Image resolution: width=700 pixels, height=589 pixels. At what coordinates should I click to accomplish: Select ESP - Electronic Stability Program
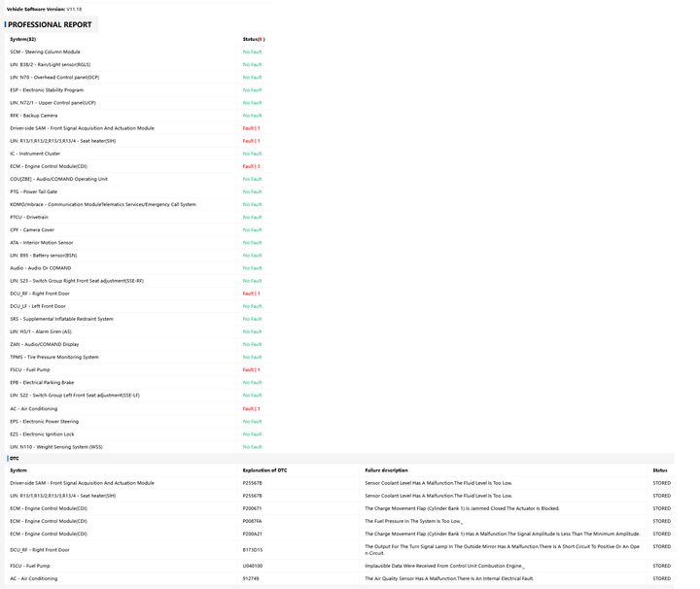[x=47, y=90]
